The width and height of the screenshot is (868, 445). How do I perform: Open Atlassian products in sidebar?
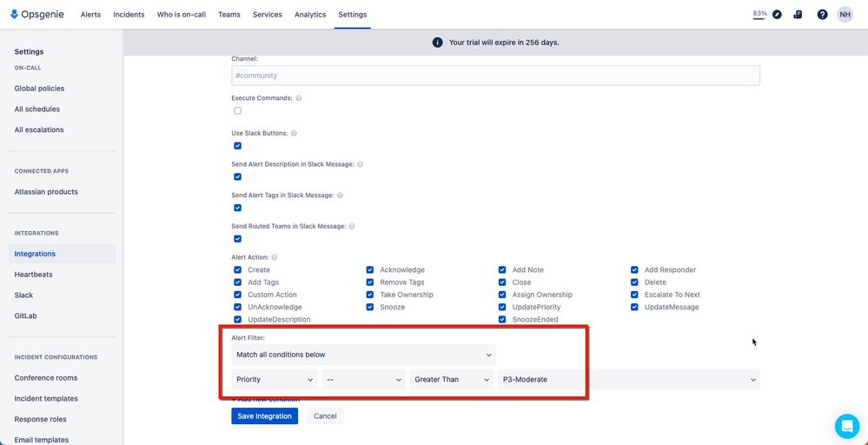(46, 192)
